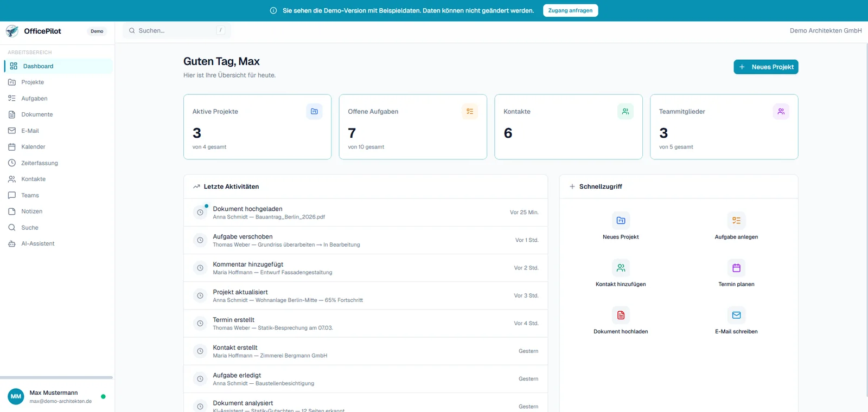Click the Kontakte card people icon
868x412 pixels.
[x=626, y=111]
